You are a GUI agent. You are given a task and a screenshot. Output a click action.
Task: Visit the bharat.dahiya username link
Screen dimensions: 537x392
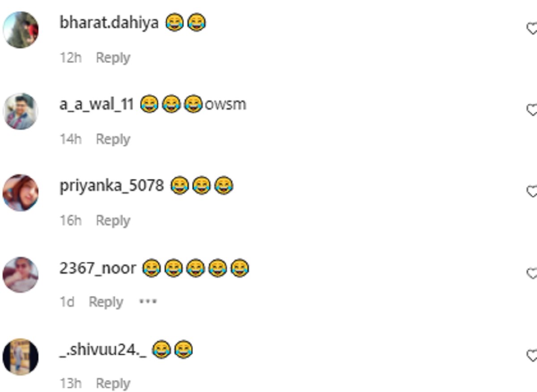109,22
